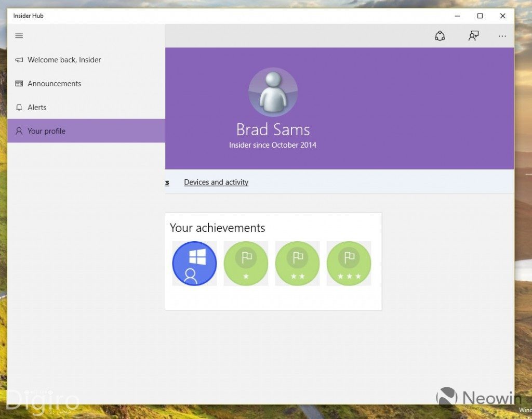Click the Your achievements heading
The width and height of the screenshot is (532, 419).
218,228
